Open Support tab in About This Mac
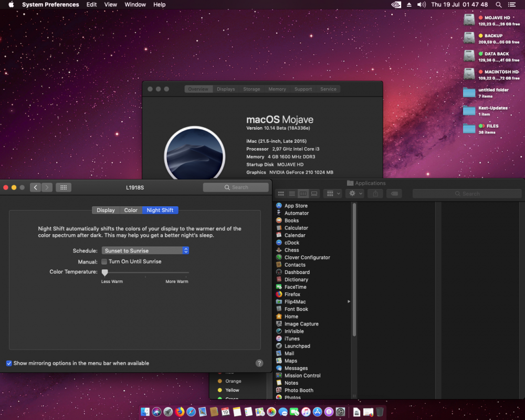Image resolution: width=525 pixels, height=420 pixels. (x=303, y=89)
